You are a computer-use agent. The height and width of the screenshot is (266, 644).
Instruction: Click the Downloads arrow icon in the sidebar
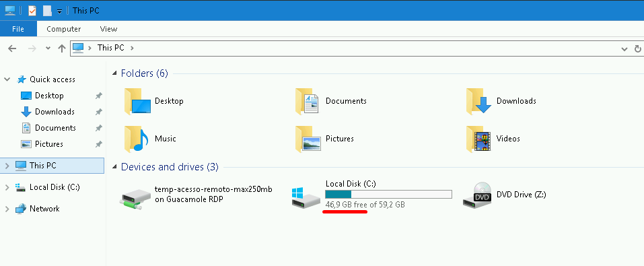click(x=26, y=112)
